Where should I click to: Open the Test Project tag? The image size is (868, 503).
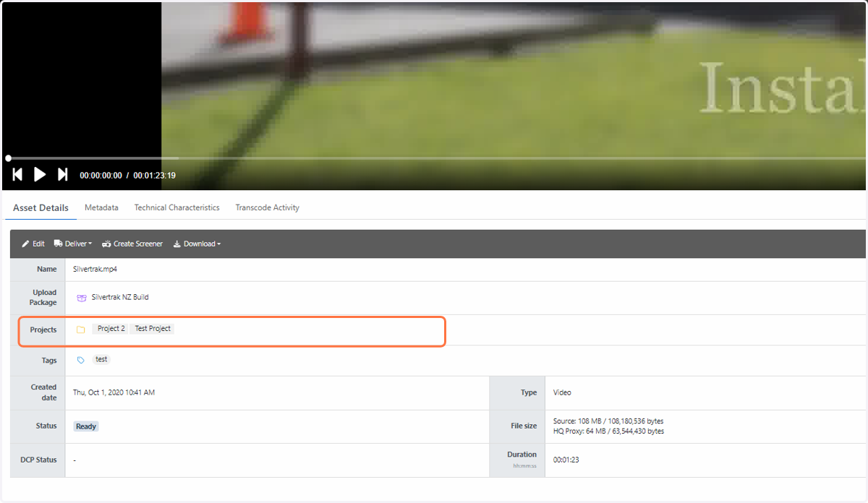click(x=153, y=328)
